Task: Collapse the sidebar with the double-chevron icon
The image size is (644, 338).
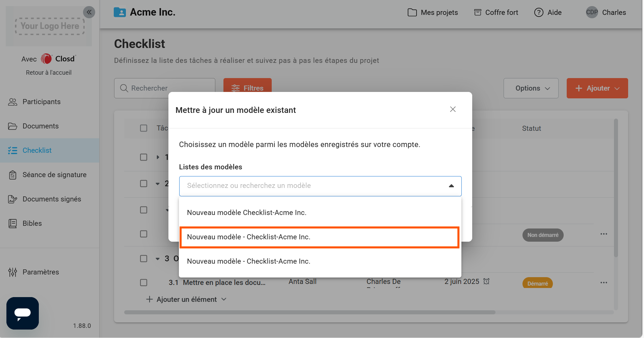Action: (89, 13)
